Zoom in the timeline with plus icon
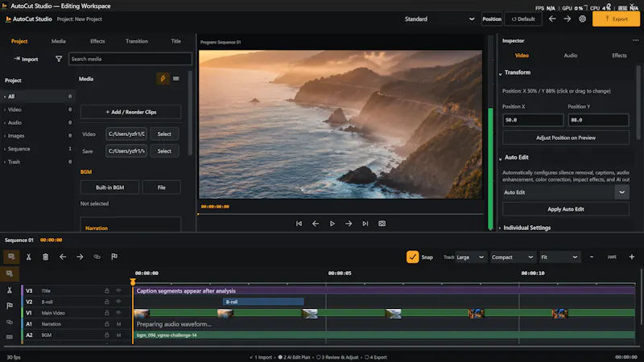This screenshot has height=362, width=644. [x=632, y=257]
